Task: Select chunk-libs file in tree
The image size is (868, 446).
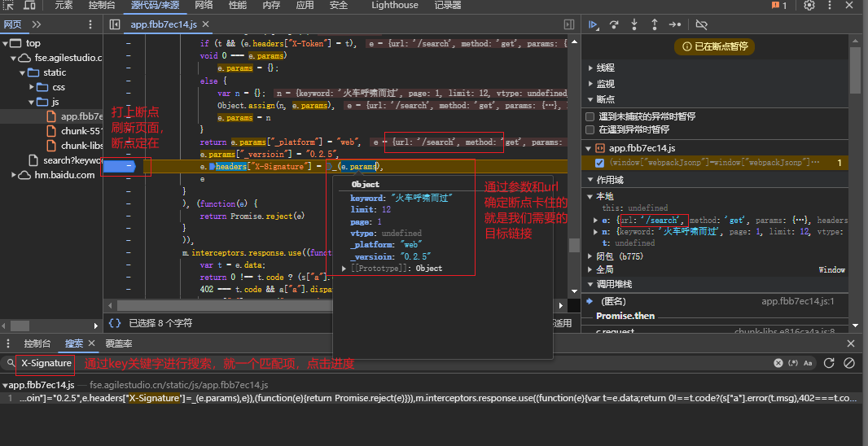Action: [81, 146]
